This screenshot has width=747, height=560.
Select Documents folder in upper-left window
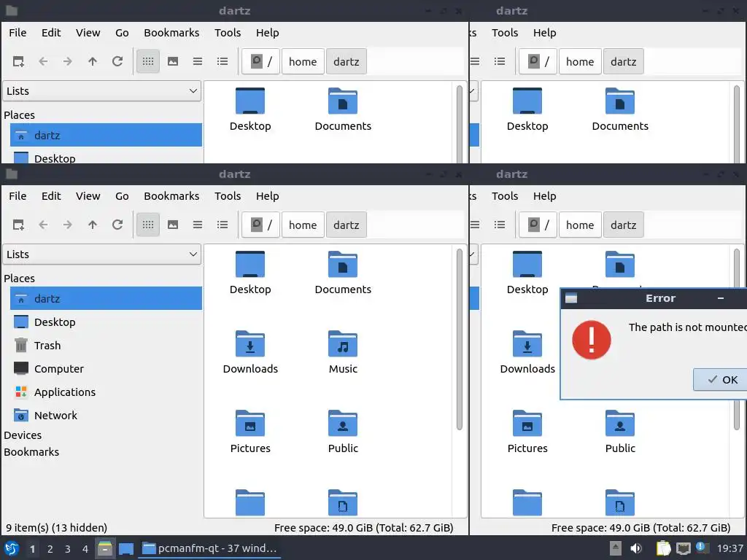click(343, 109)
